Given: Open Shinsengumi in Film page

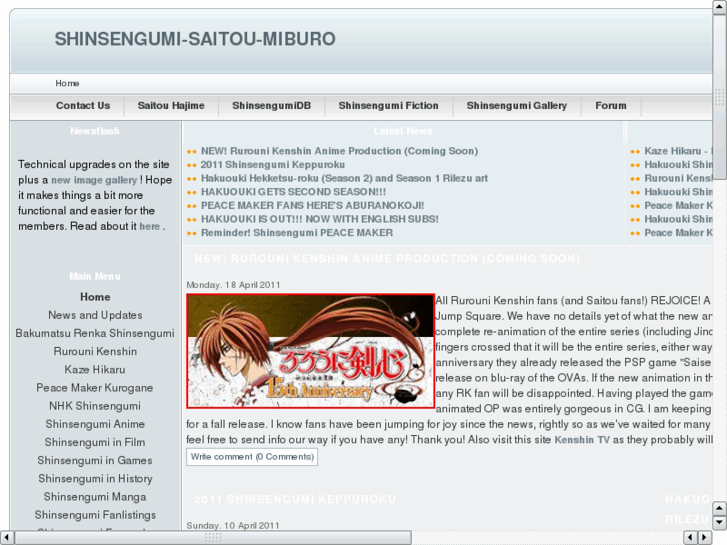Looking at the screenshot, I should (95, 442).
